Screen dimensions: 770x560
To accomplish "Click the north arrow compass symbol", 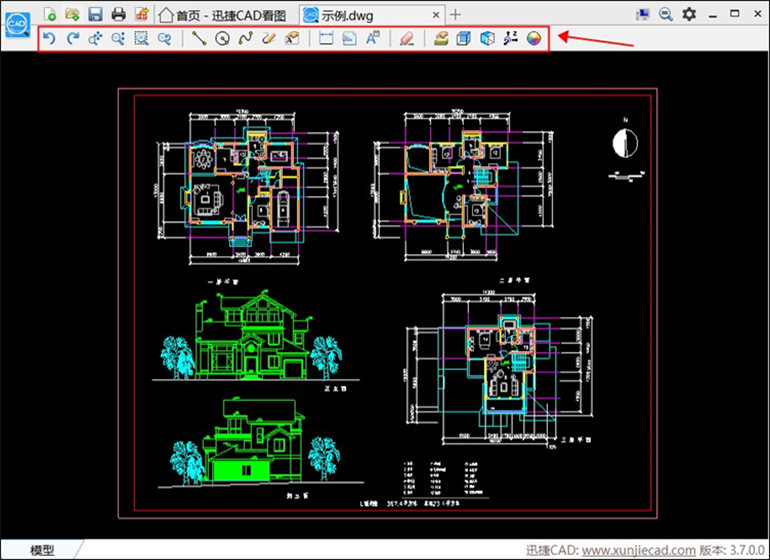I will pos(625,142).
